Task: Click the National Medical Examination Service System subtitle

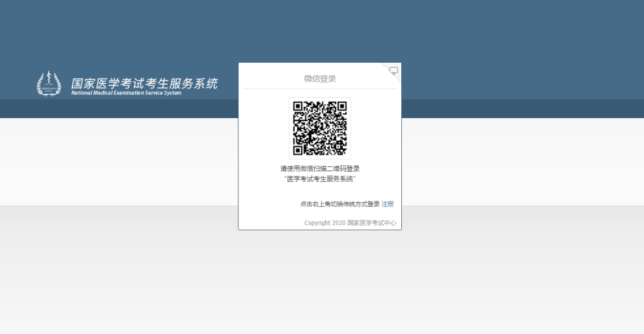Action: [x=126, y=93]
